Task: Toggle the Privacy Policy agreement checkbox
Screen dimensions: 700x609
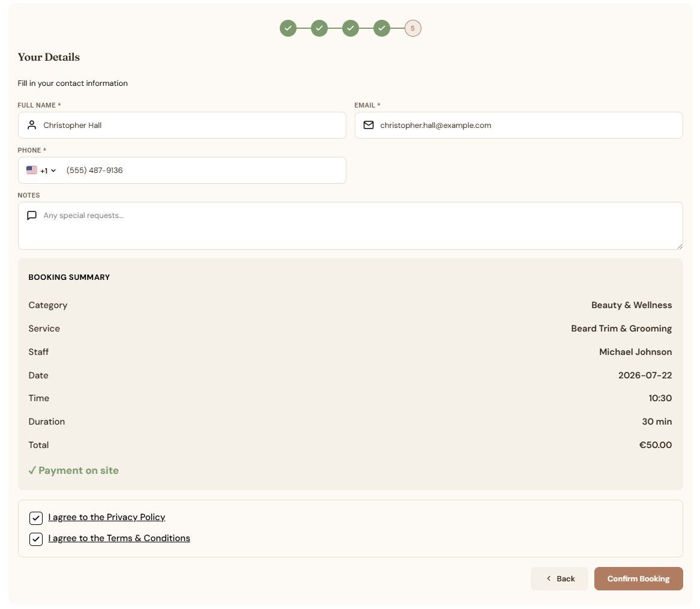Action: click(35, 518)
